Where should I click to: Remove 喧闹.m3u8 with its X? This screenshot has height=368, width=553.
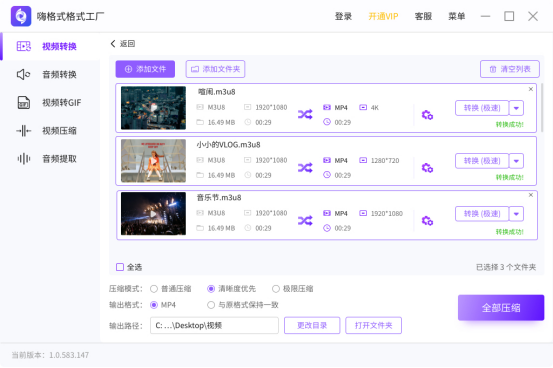point(531,89)
